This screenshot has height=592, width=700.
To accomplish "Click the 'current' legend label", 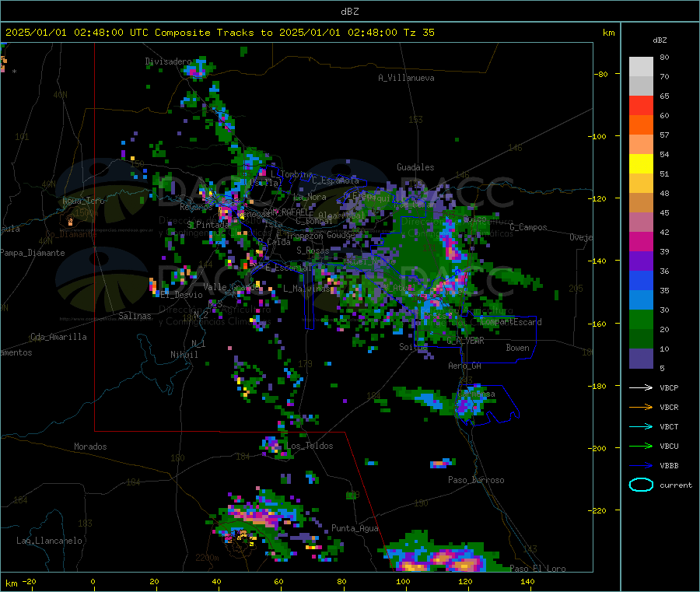I will [x=676, y=485].
